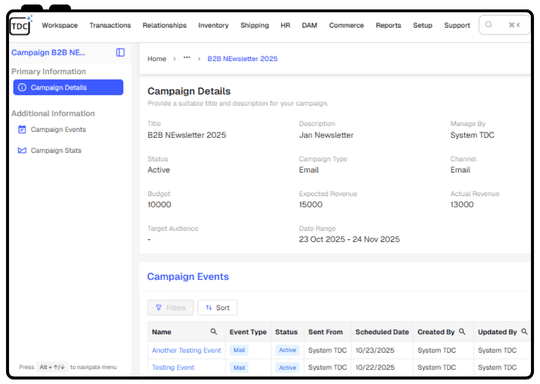This screenshot has height=384, width=540.
Task: Click the Campaign Events section heading
Action: [188, 277]
